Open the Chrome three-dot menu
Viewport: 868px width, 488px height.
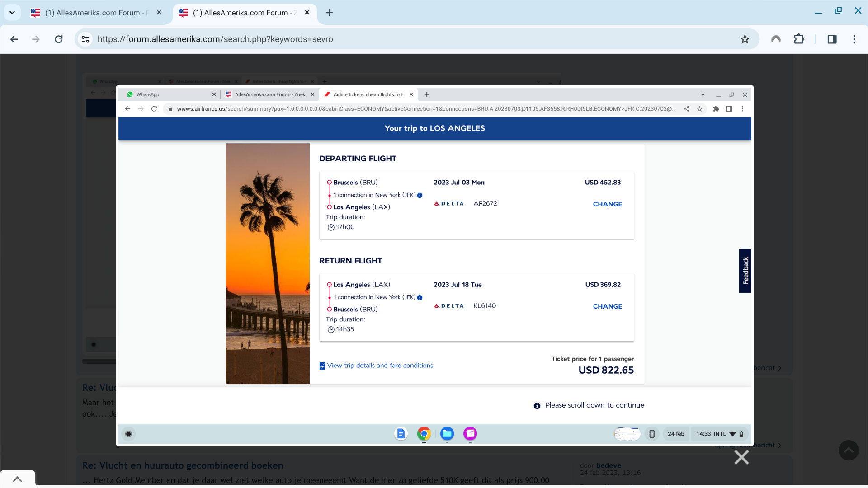coord(854,39)
